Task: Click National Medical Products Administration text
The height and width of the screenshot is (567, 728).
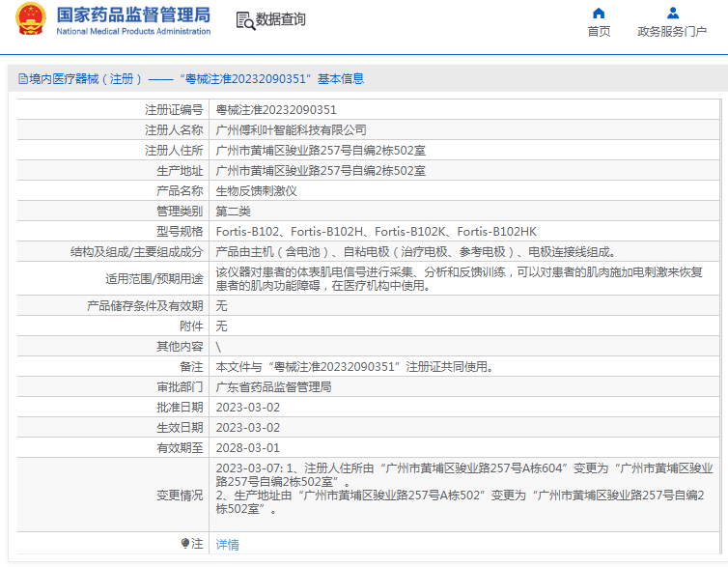Action: (133, 32)
